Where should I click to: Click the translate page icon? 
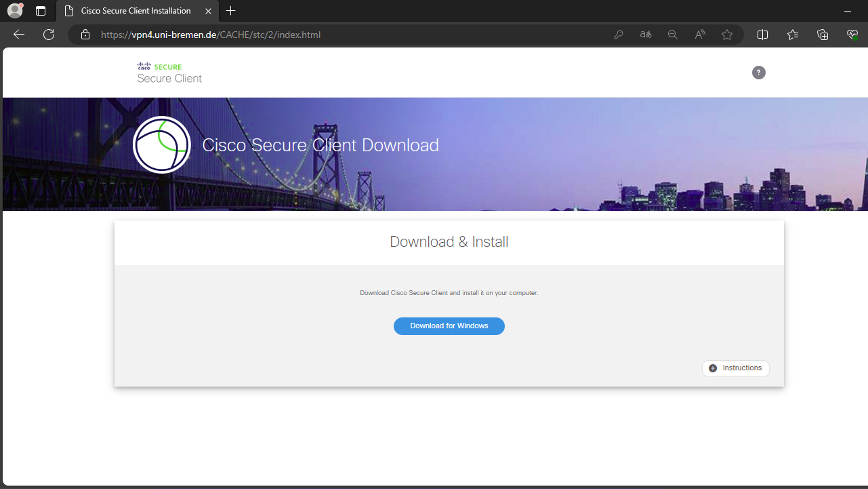pos(645,35)
